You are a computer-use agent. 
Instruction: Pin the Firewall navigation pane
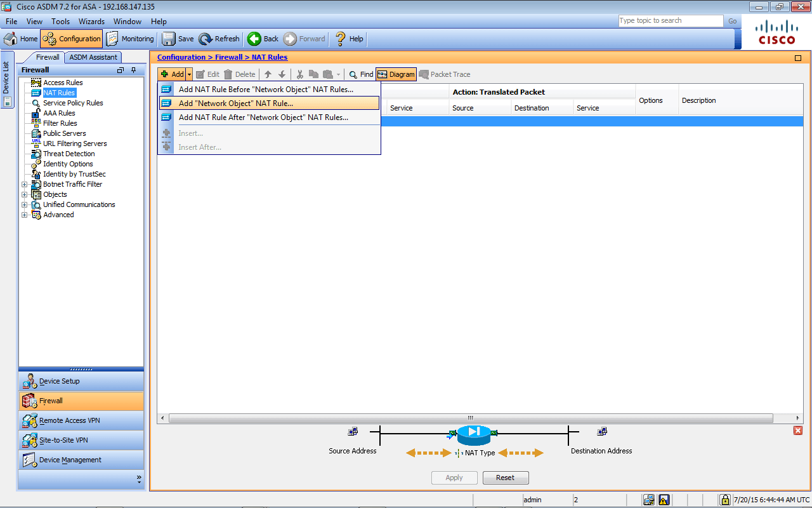coord(133,70)
